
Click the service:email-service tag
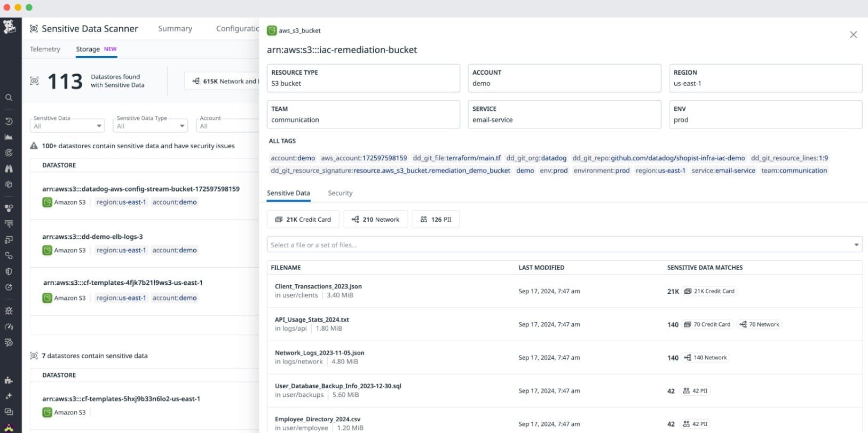click(x=723, y=171)
